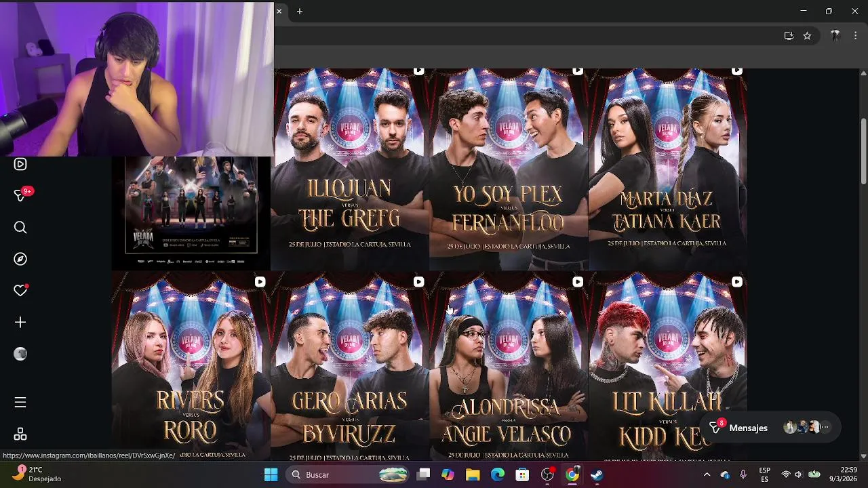
Task: Open the weather widget showing 21°C Despejado
Action: [x=37, y=474]
